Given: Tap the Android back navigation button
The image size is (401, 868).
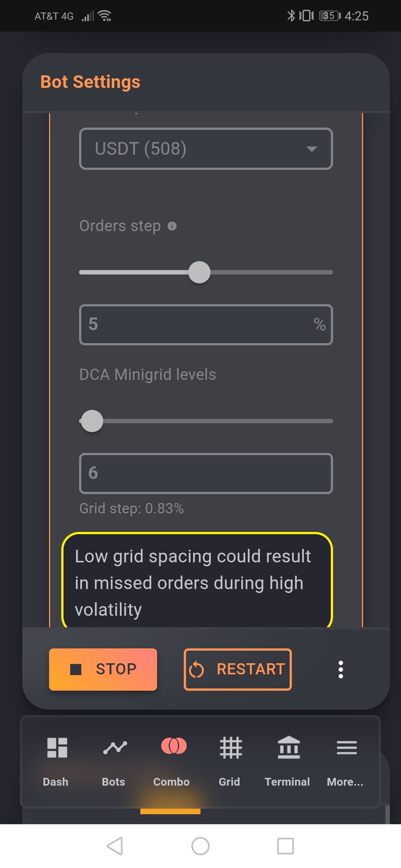Looking at the screenshot, I should tap(115, 846).
